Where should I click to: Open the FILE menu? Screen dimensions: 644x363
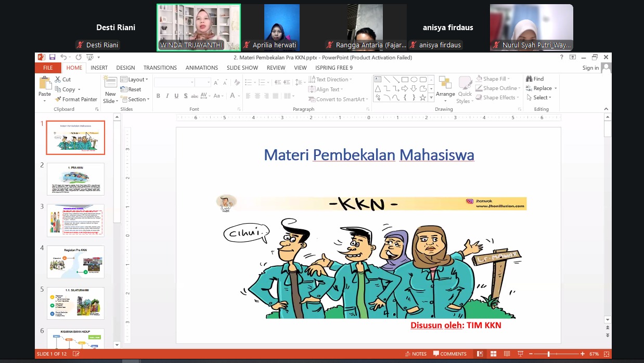(48, 68)
